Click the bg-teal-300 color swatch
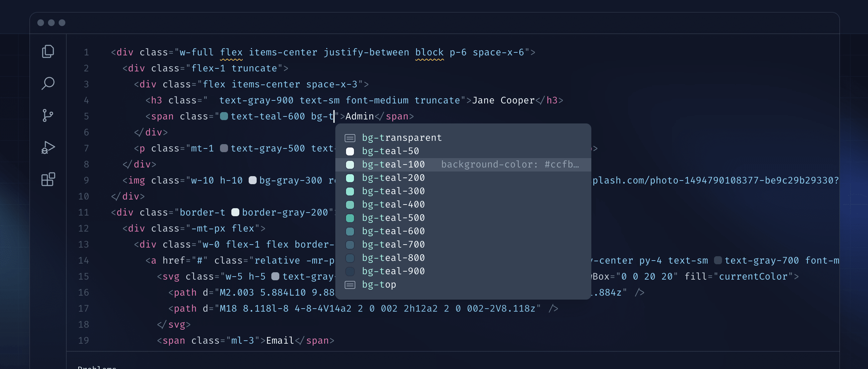Image resolution: width=868 pixels, height=369 pixels. point(350,191)
